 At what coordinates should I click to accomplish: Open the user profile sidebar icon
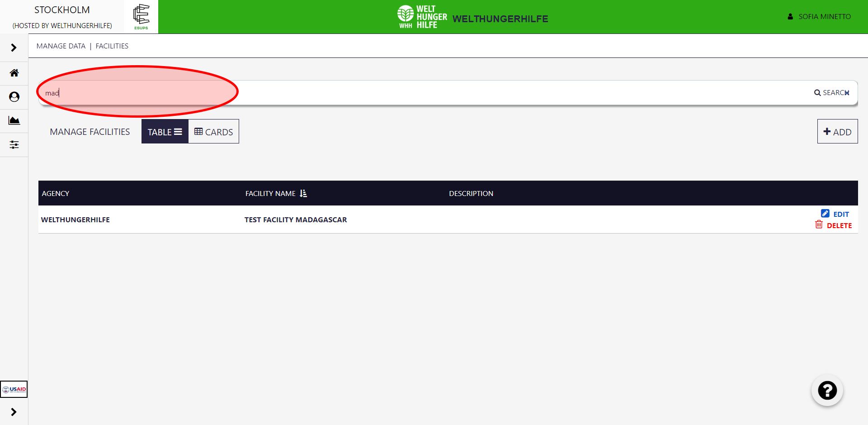pos(14,97)
